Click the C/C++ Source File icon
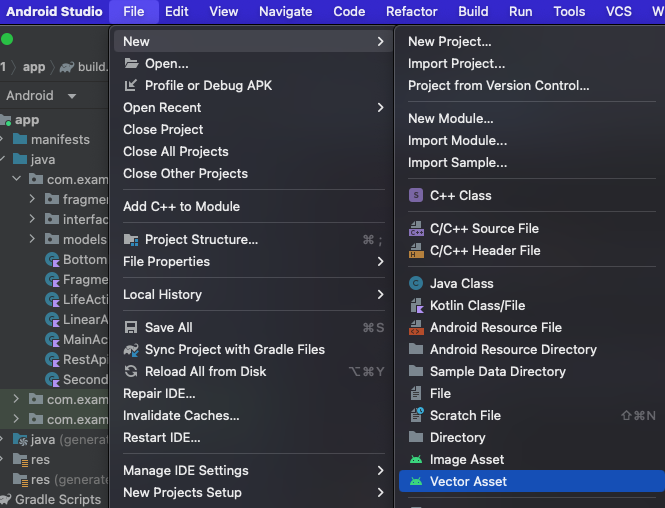This screenshot has height=508, width=665. (416, 229)
